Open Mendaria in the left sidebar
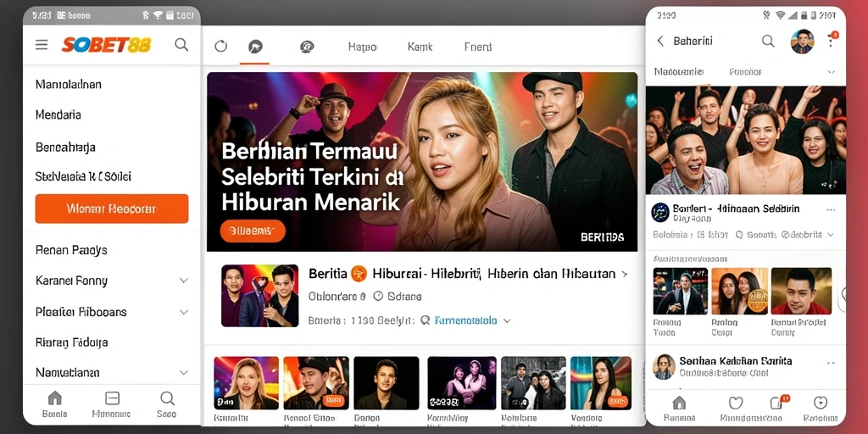The height and width of the screenshot is (434, 868). (58, 114)
